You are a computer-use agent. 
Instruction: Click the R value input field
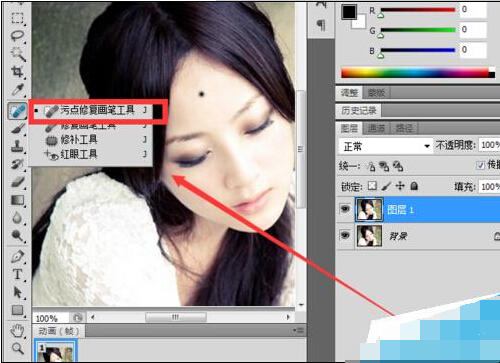pyautogui.click(x=473, y=10)
